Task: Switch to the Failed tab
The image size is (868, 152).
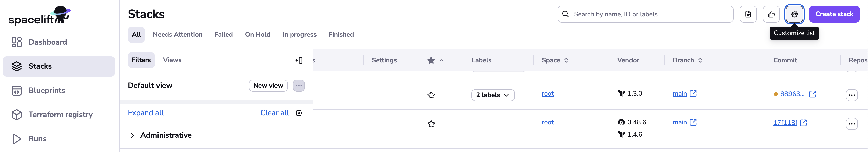Action: 223,34
